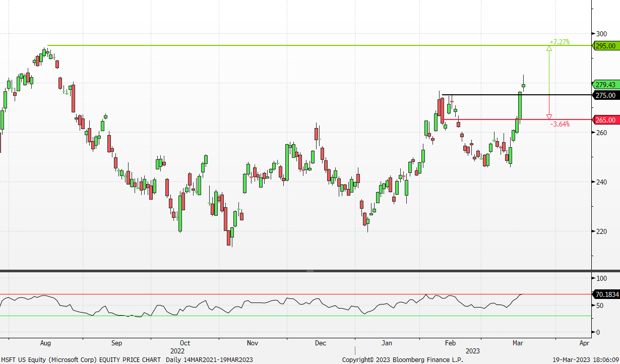Click the 265.00 red price label
Image resolution: width=620 pixels, height=364 pixels.
[605, 120]
